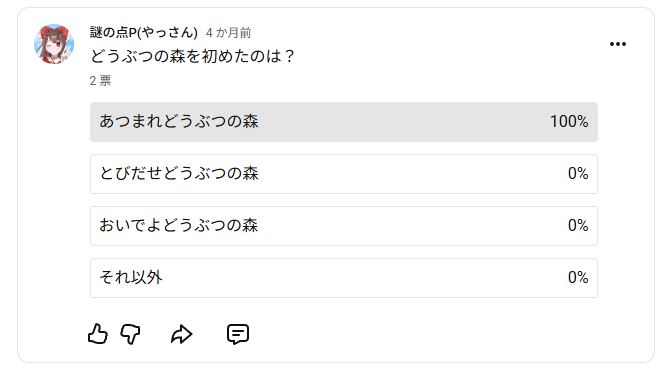Screen dimensions: 666x377
Task: Click the thumbs-down dislike icon
Action: (x=130, y=334)
